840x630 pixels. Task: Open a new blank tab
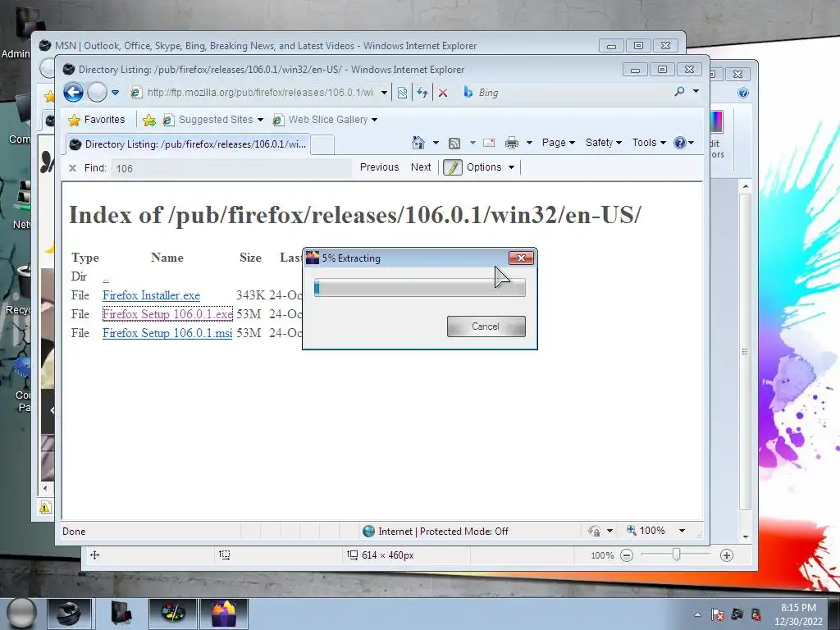click(x=322, y=144)
